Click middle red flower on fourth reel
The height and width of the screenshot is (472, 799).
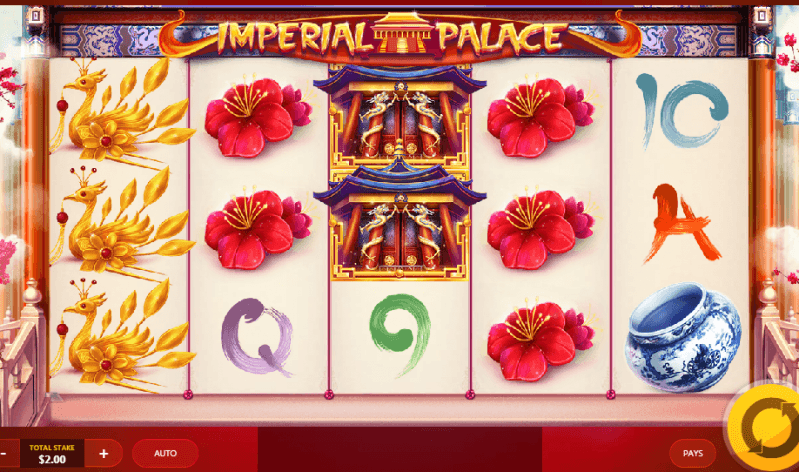pyautogui.click(x=540, y=228)
